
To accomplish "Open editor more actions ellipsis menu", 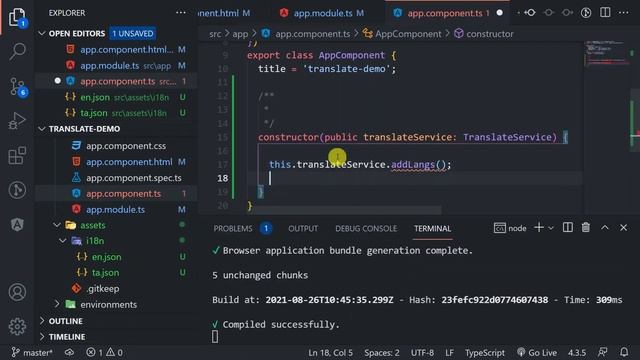I will [x=624, y=13].
